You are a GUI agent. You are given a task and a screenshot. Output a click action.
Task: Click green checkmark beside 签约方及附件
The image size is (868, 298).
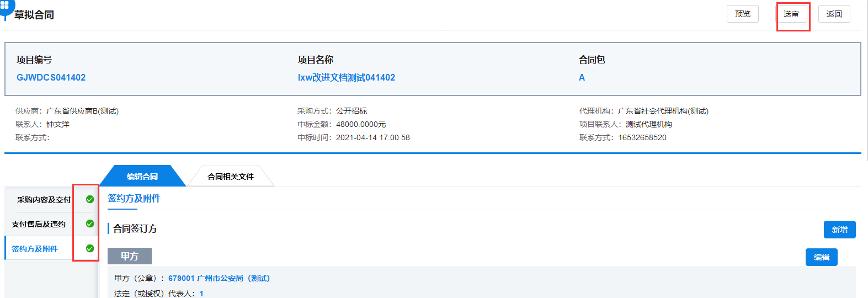[x=90, y=248]
